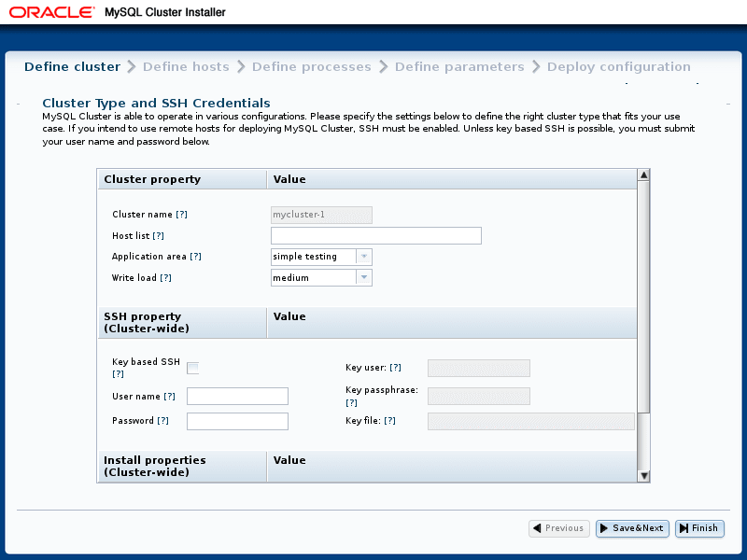Screen dimensions: 747x560
Task: Click the Password input field
Action: coord(237,421)
